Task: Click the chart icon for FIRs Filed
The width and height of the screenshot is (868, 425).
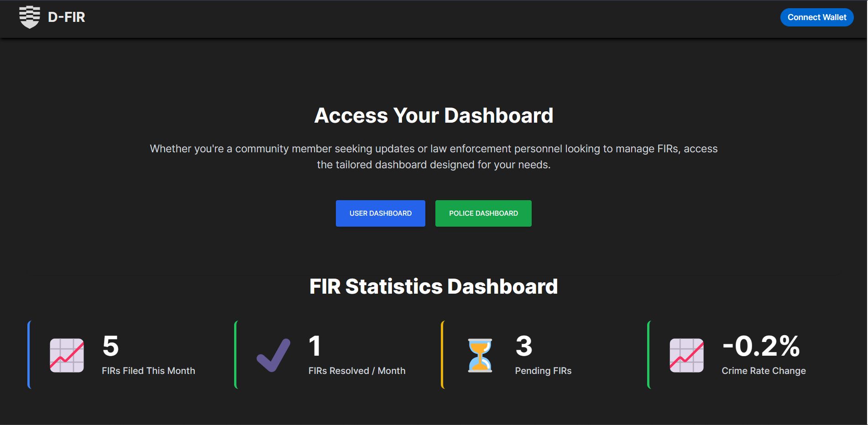Action: pyautogui.click(x=67, y=355)
